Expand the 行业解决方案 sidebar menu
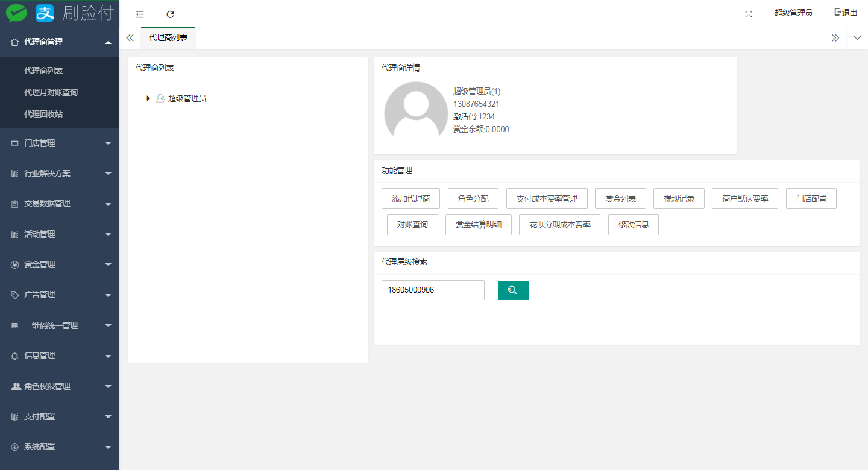The image size is (868, 470). [60, 173]
